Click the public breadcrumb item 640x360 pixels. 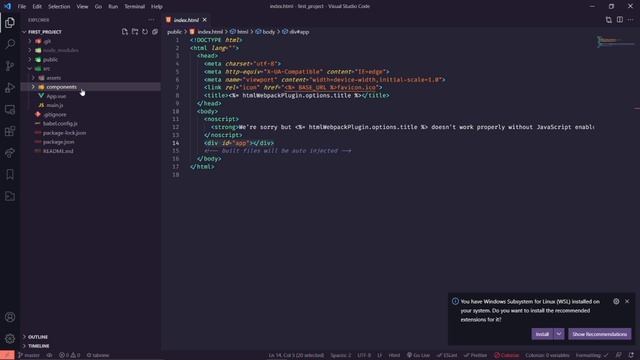[174, 32]
